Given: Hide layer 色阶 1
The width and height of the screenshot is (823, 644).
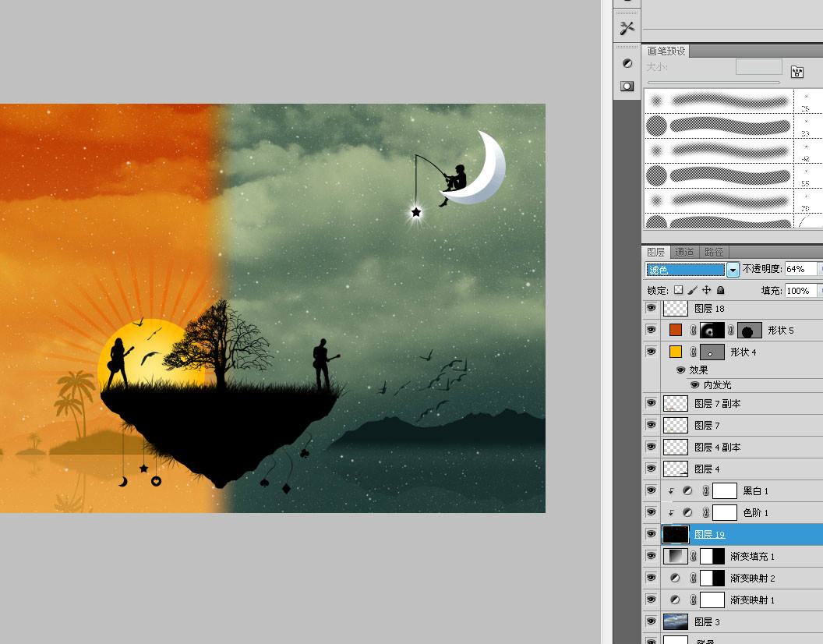Looking at the screenshot, I should [x=651, y=512].
